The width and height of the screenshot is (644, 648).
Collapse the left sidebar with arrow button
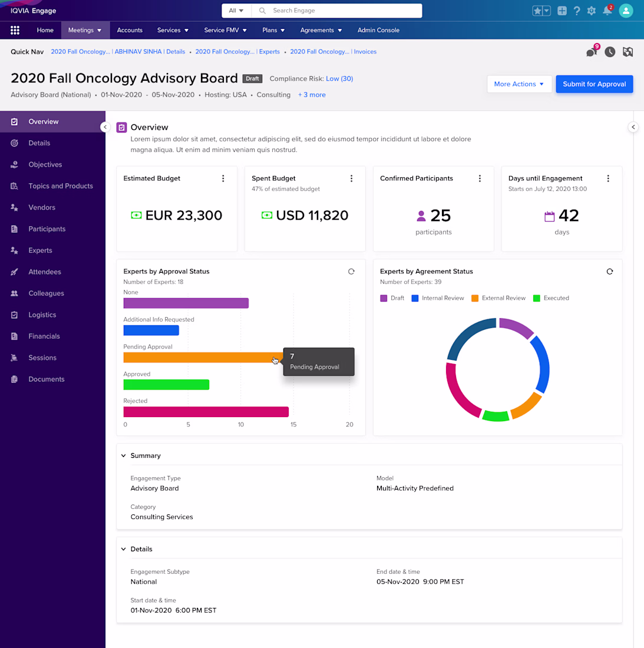(x=105, y=127)
